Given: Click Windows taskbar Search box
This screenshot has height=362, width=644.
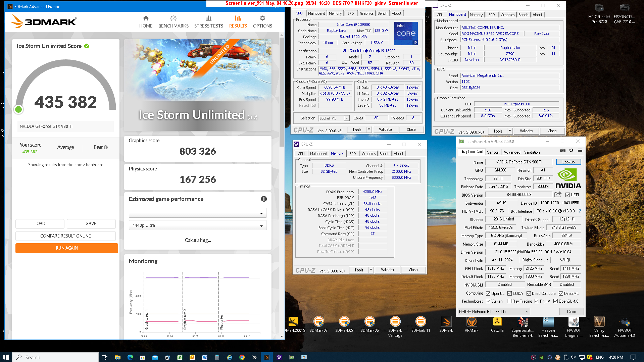Looking at the screenshot, I should tap(56, 357).
